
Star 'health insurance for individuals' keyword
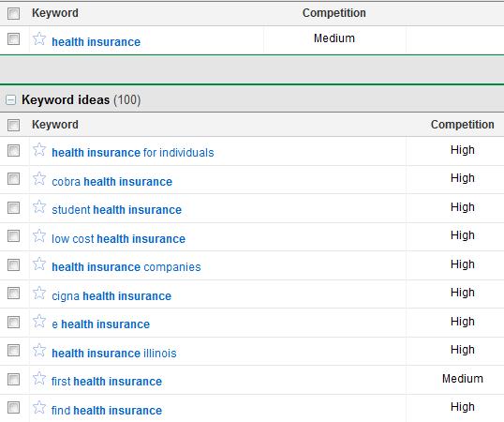[39, 149]
